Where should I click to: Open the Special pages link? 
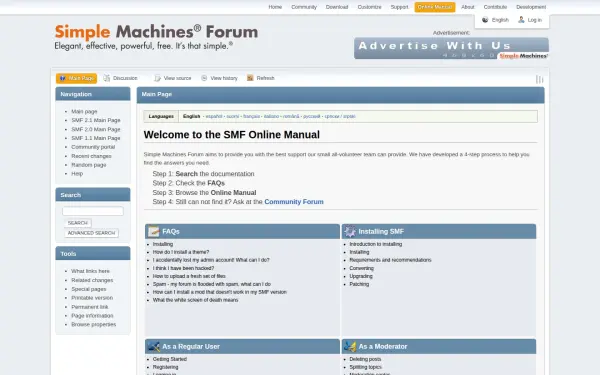pyautogui.click(x=89, y=289)
